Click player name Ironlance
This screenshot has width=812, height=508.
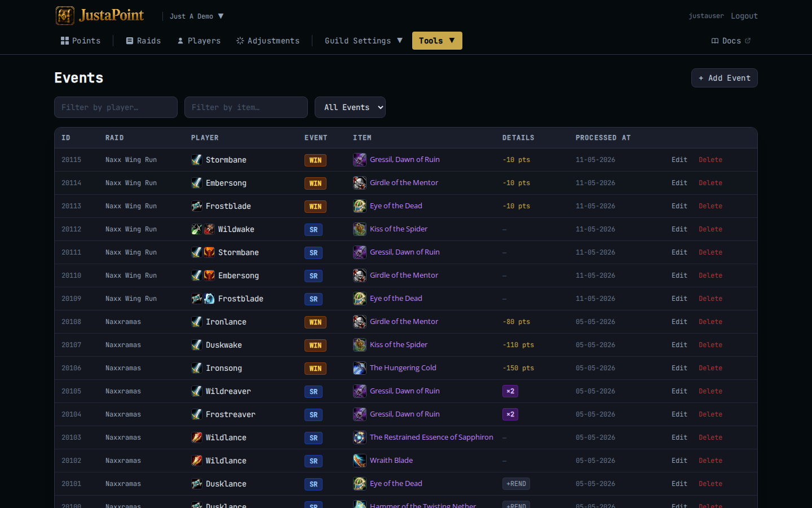click(x=226, y=322)
